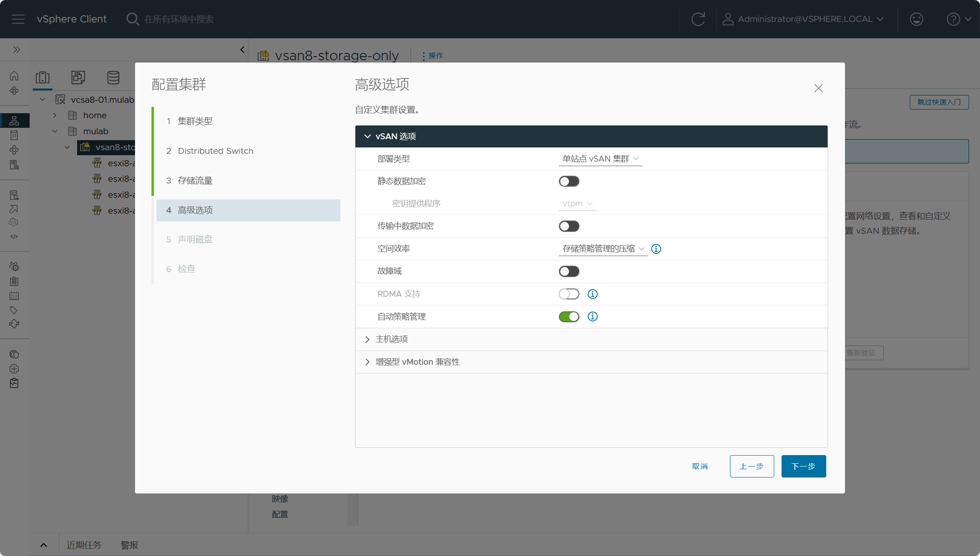Open Tags and Custom Attributes icon
This screenshot has width=980, height=556.
point(14,310)
